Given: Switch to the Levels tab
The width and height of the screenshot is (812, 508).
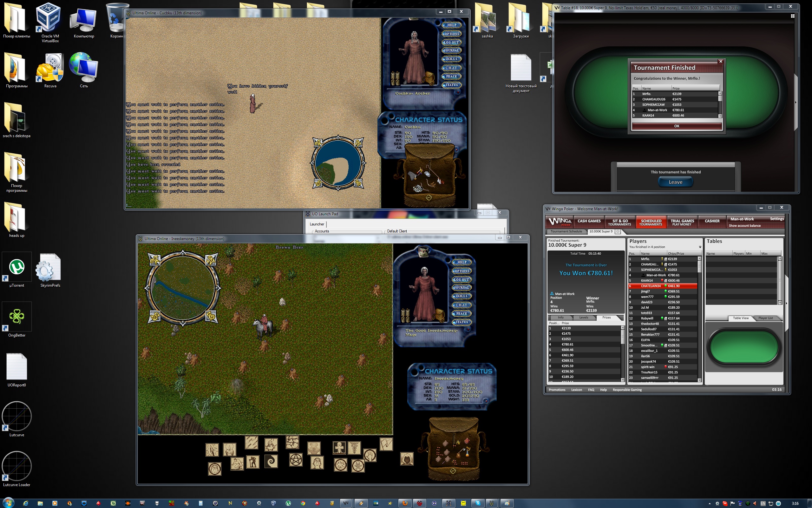Looking at the screenshot, I should (584, 317).
